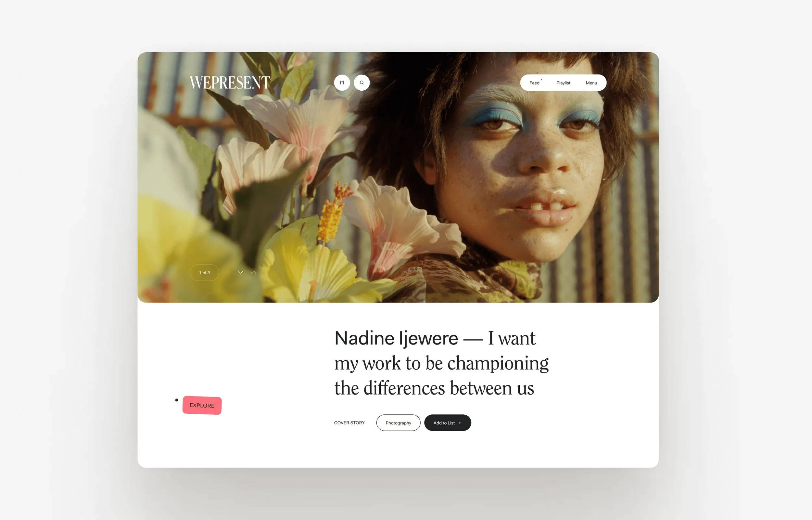Image resolution: width=812 pixels, height=520 pixels.
Task: Click the 1 of 3 slide counter
Action: pos(204,273)
